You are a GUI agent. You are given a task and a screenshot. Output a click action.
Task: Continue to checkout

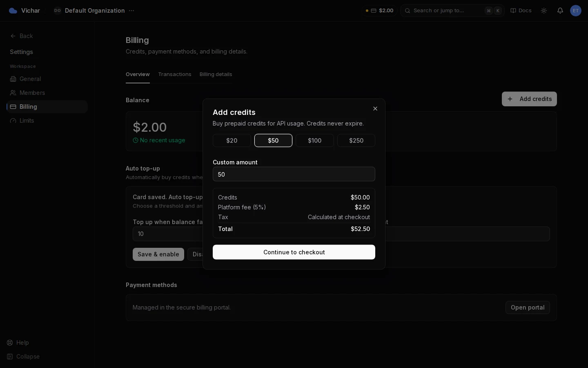tap(294, 252)
